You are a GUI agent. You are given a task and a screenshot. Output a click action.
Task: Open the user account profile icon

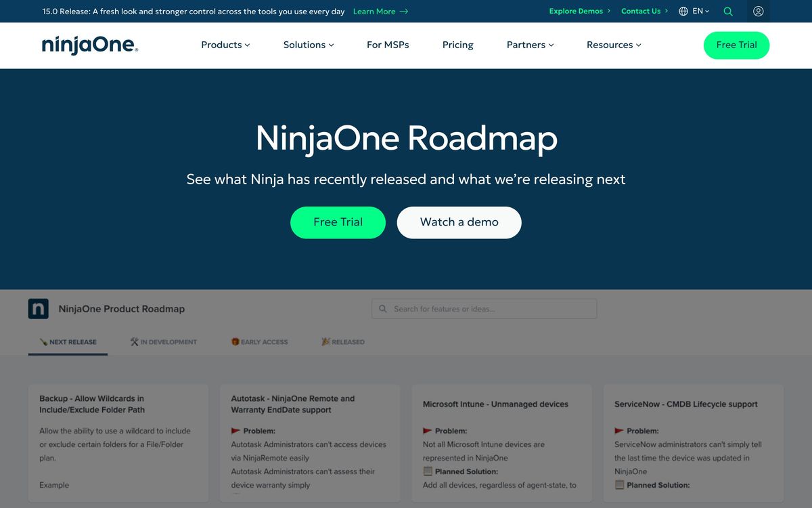click(x=759, y=12)
